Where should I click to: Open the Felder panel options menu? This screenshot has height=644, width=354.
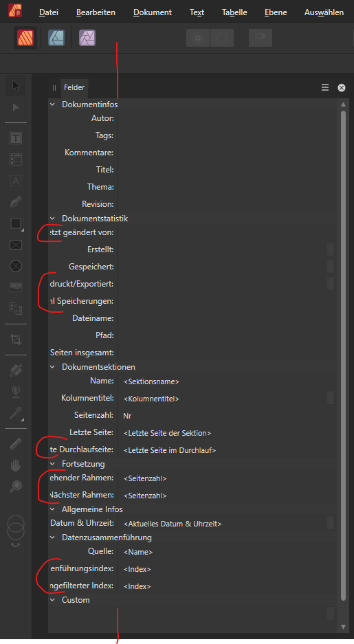pyautogui.click(x=325, y=87)
